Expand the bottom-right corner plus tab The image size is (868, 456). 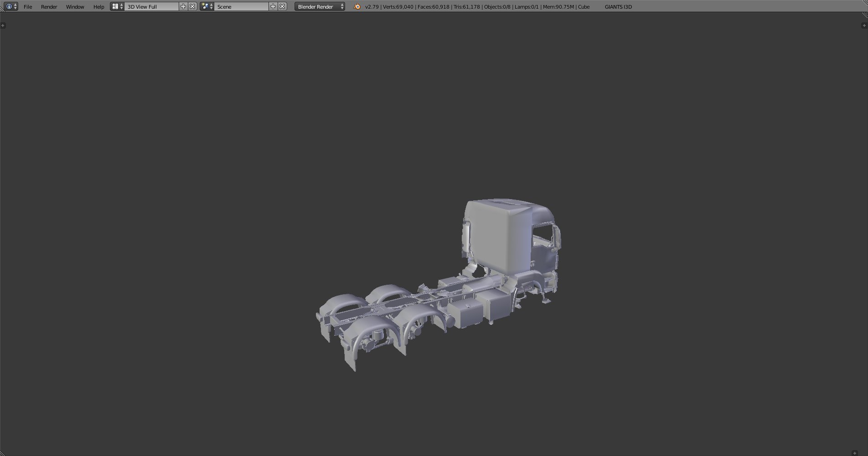(855, 453)
